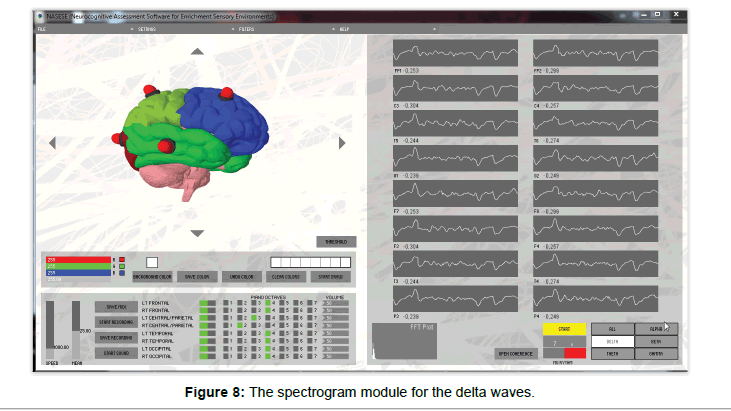Rotate brain right using right arrow
Viewport: 731px width, 411px height.
(341, 142)
